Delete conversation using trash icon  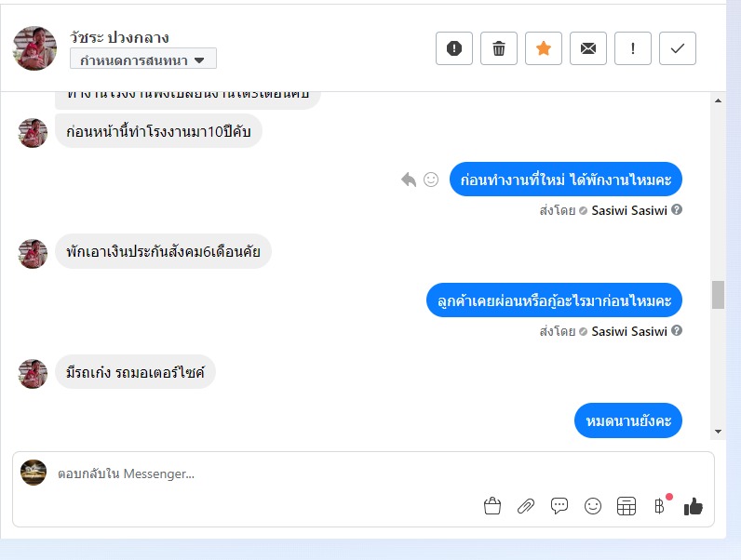(499, 48)
